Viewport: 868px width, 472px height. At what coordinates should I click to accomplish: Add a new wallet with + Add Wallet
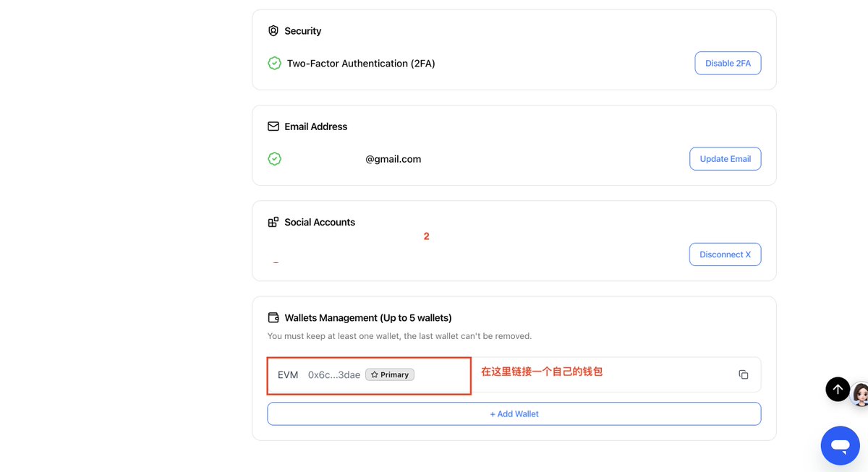coord(514,413)
